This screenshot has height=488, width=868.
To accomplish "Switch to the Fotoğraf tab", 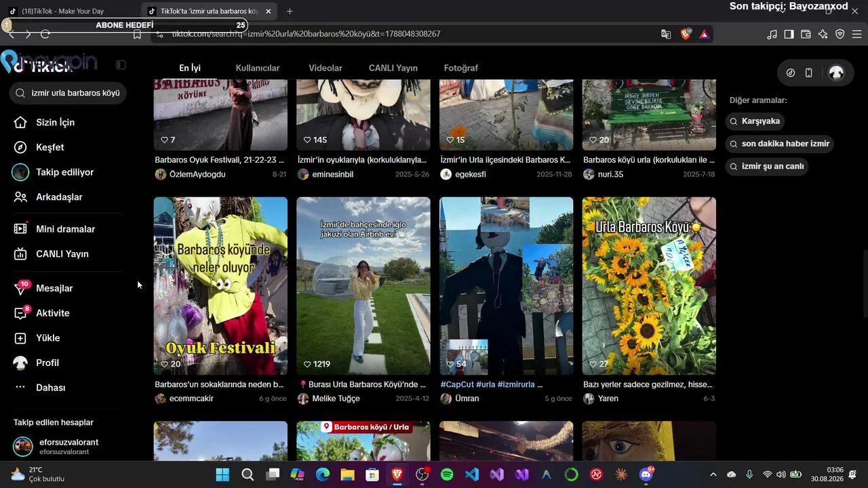I will click(x=461, y=68).
